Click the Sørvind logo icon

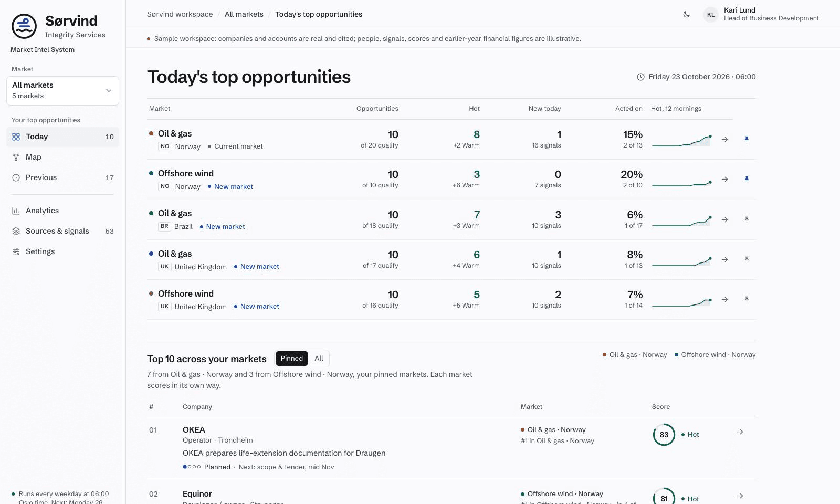coord(24,26)
